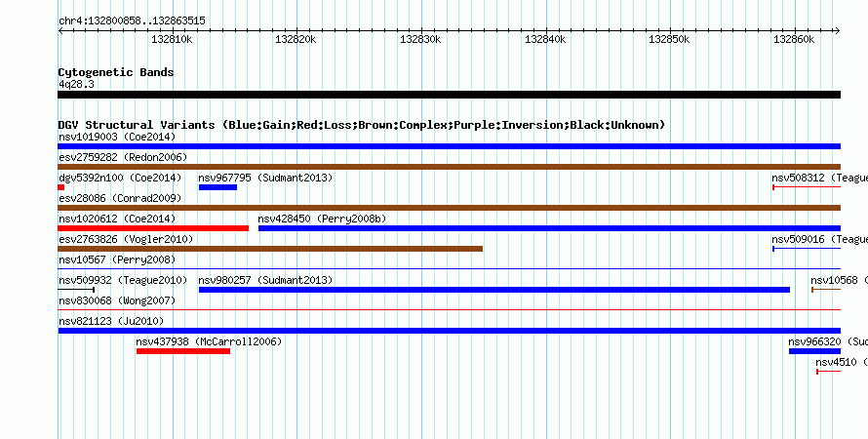Click the blue nsv1019003 Coe2014 gain bar
868x439 pixels.
449,146
